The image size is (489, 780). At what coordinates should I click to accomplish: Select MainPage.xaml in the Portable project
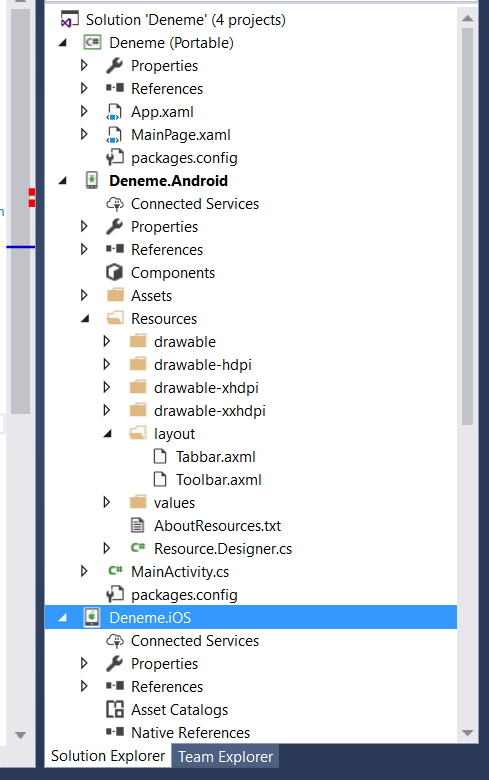181,135
